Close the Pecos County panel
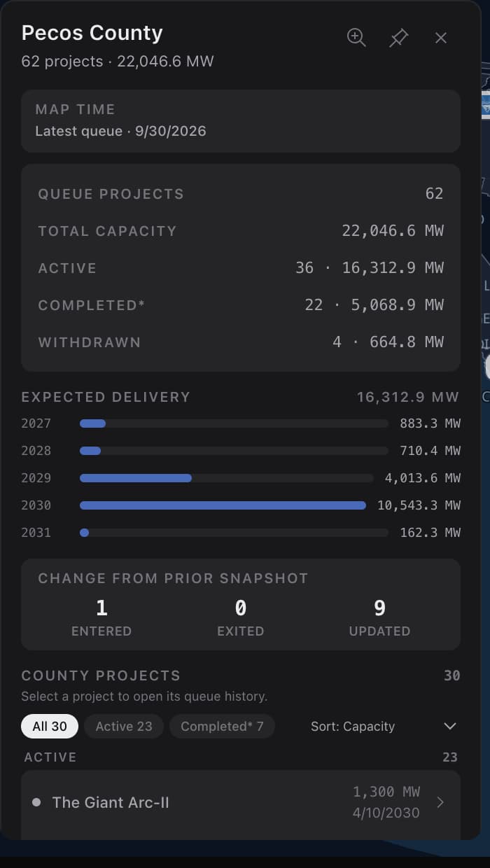Viewport: 490px width, 868px height. pos(440,38)
